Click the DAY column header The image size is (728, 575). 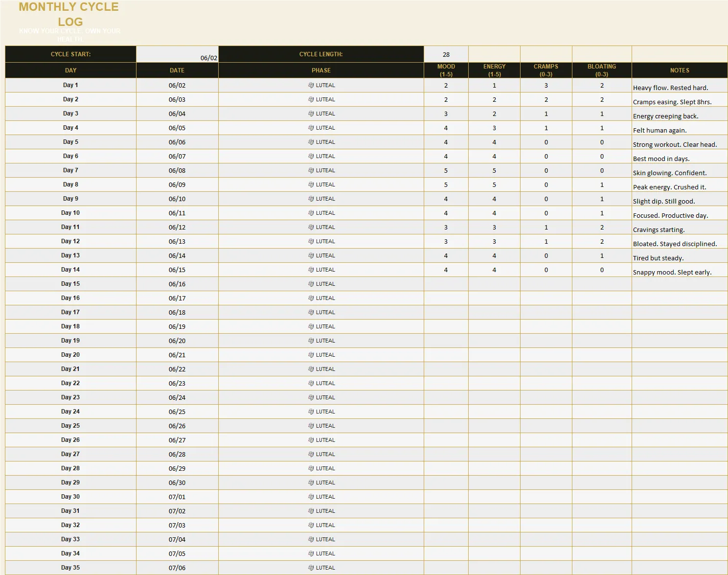70,70
